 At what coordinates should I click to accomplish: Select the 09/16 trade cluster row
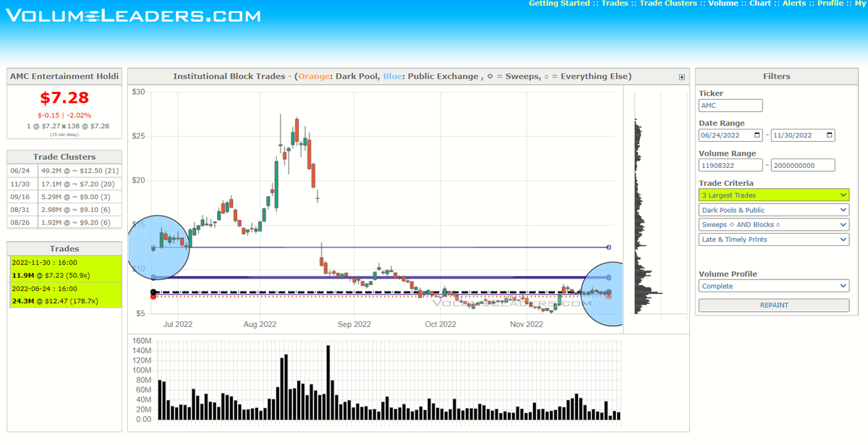point(64,197)
